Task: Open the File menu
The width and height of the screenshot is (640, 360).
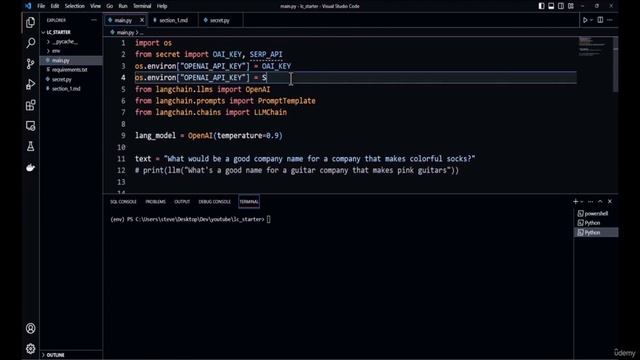Action: [41, 6]
